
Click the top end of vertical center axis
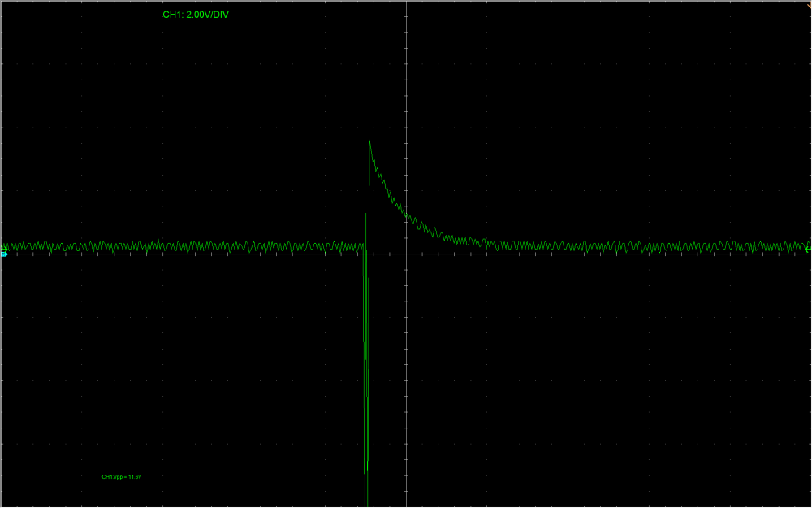point(406,3)
